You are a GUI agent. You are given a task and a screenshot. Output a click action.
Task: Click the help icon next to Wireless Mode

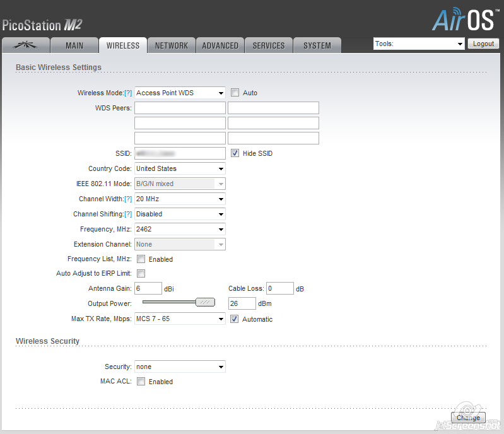point(128,93)
